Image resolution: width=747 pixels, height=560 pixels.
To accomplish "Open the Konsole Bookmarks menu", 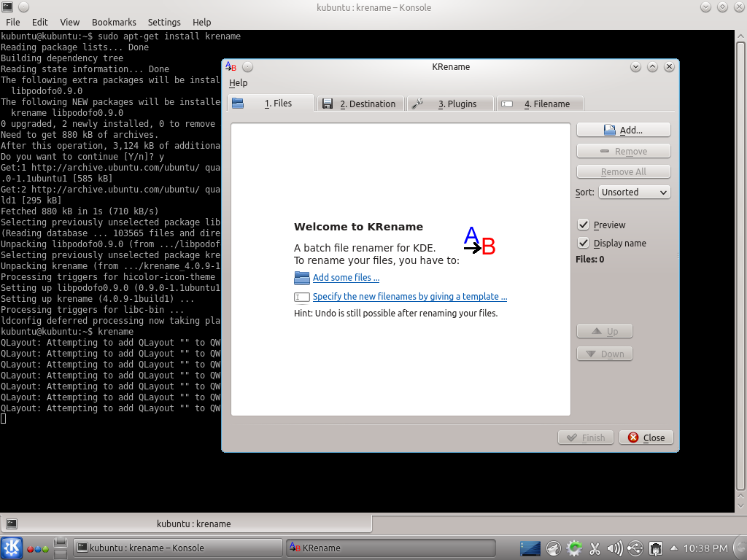I will (x=113, y=22).
